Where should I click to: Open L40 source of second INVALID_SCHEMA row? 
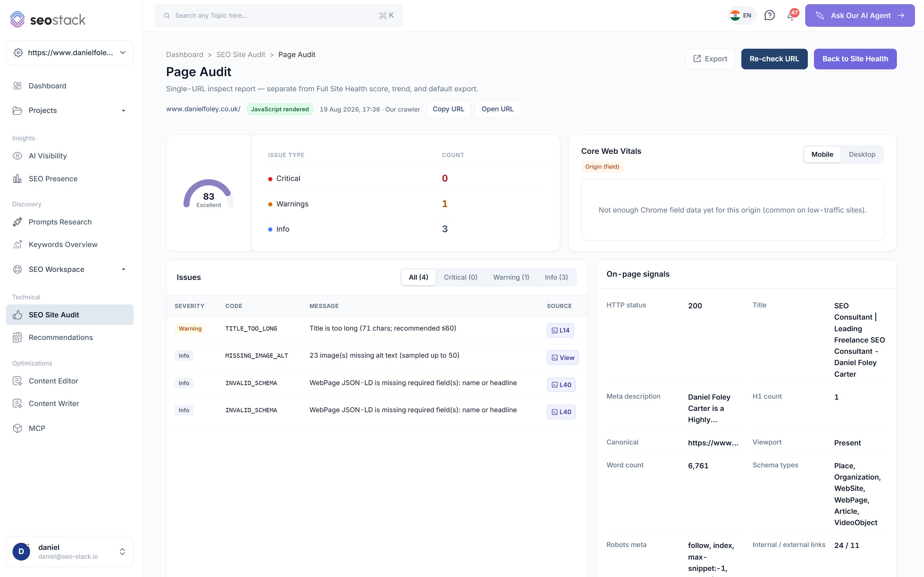pos(561,412)
